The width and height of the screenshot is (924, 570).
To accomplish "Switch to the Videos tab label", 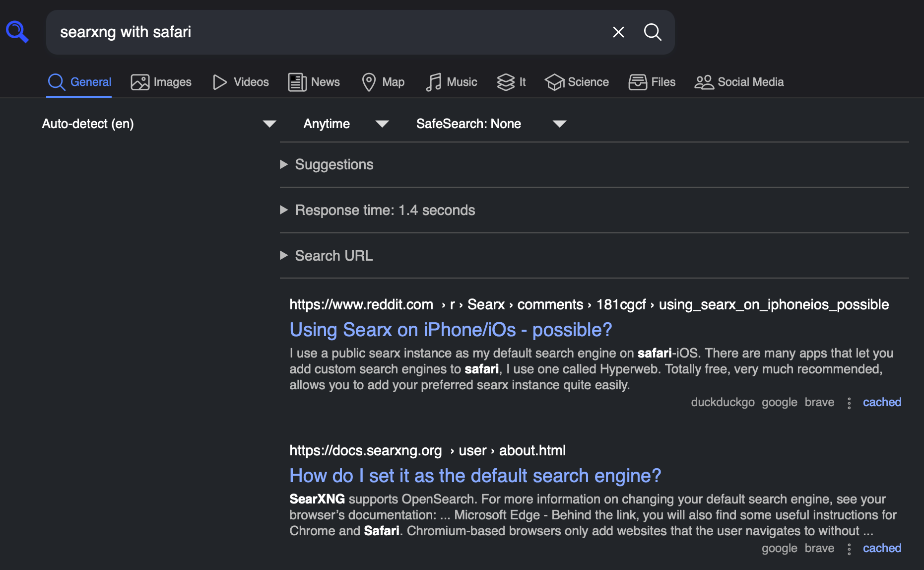I will 251,82.
